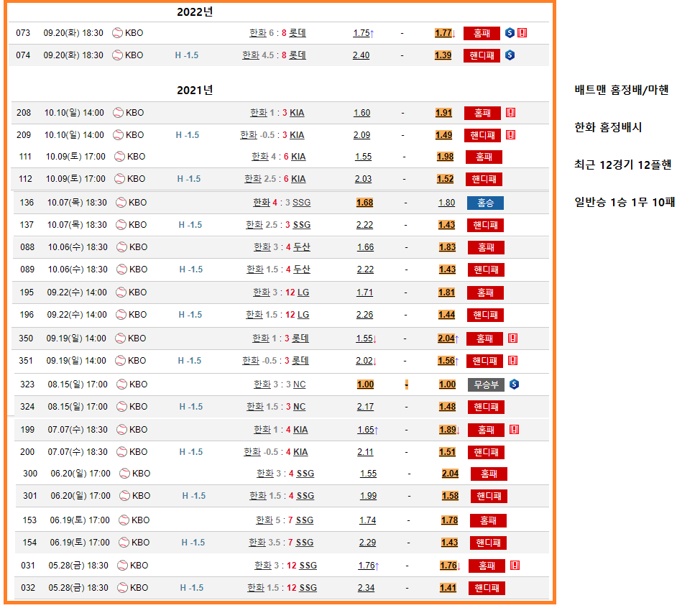This screenshot has width=700, height=608.
Task: Click the red exclamation icon in row 073
Action: (522, 33)
